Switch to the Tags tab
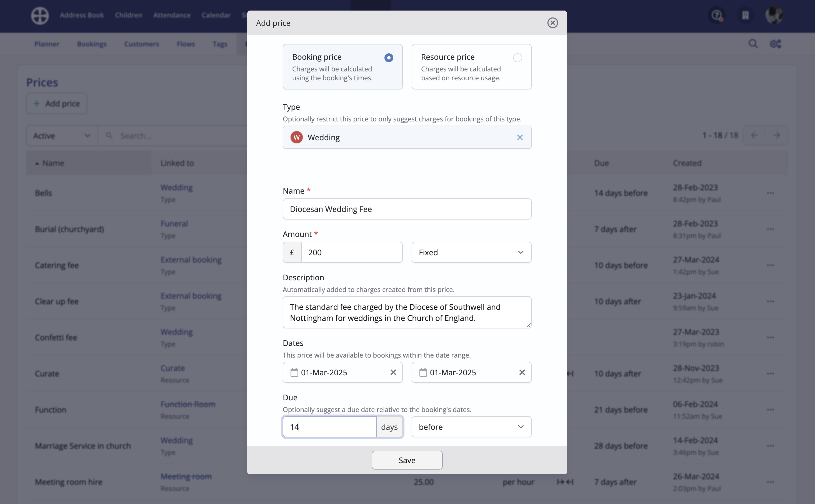The image size is (815, 504). point(220,44)
